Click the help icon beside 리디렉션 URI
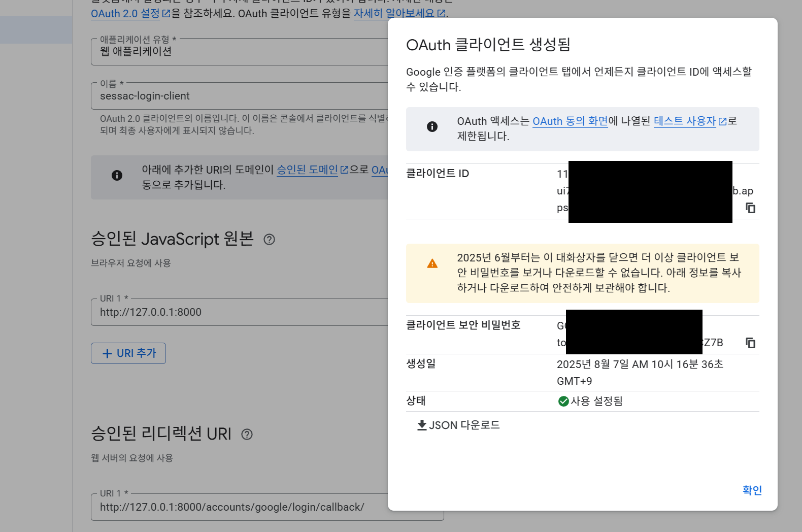 247,435
